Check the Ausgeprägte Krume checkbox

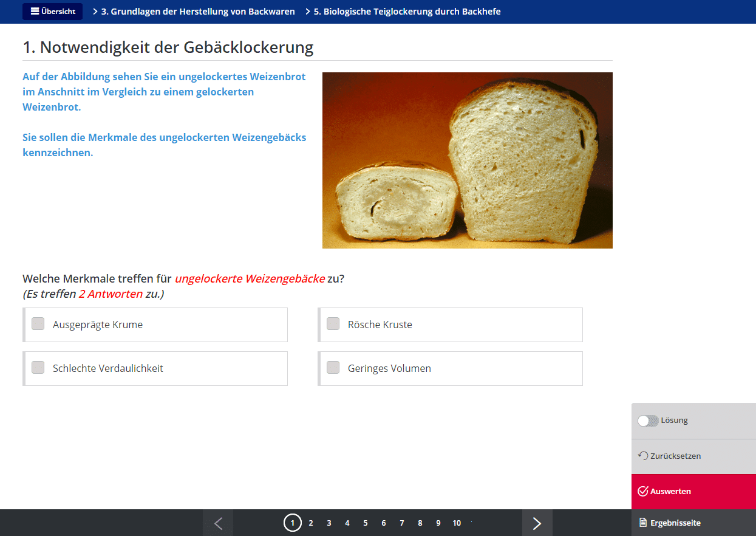point(38,324)
